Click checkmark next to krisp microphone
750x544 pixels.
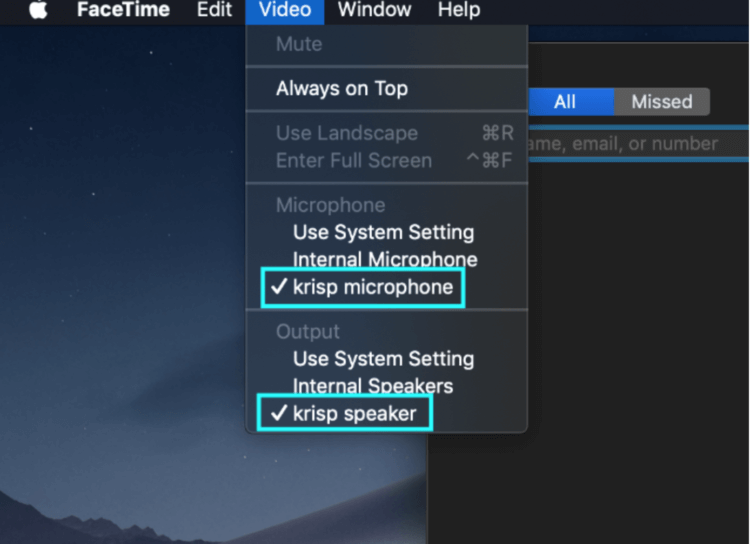[x=279, y=287]
